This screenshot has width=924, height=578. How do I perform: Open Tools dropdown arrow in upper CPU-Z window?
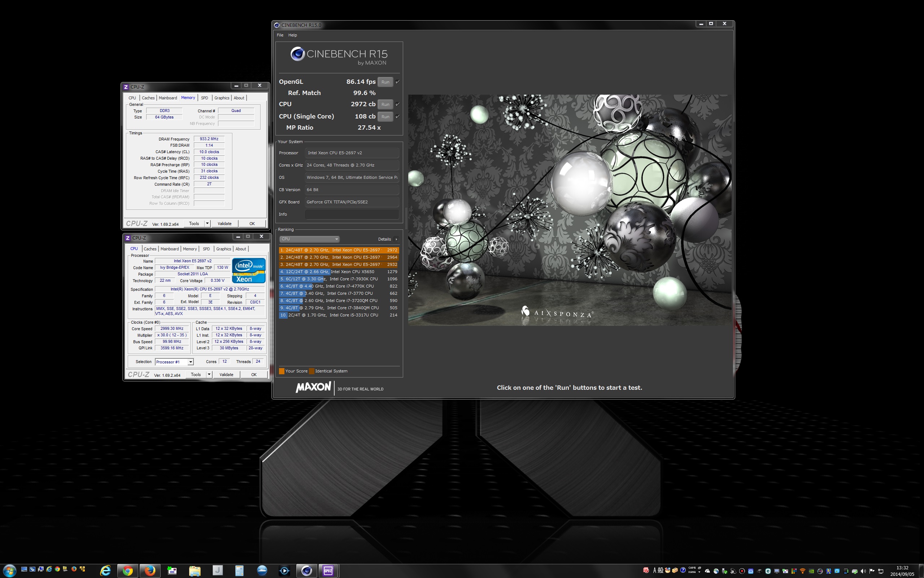click(207, 224)
